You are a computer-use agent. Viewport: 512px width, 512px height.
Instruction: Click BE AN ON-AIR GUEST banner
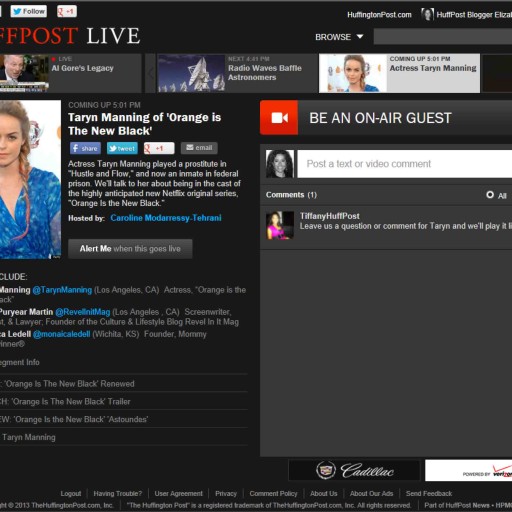point(386,118)
